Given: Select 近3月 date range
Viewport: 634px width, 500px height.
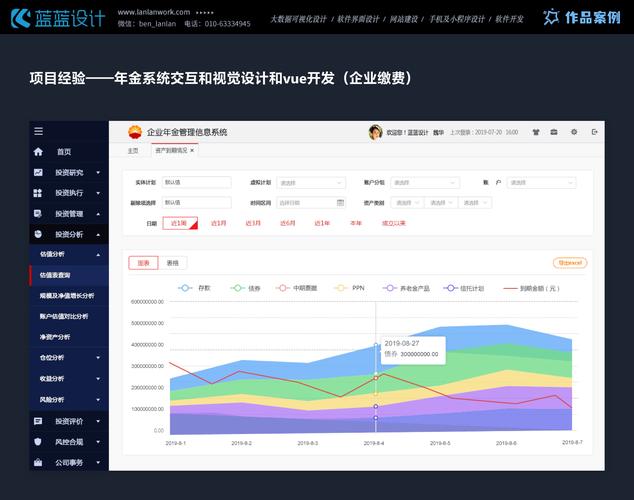Looking at the screenshot, I should click(253, 223).
